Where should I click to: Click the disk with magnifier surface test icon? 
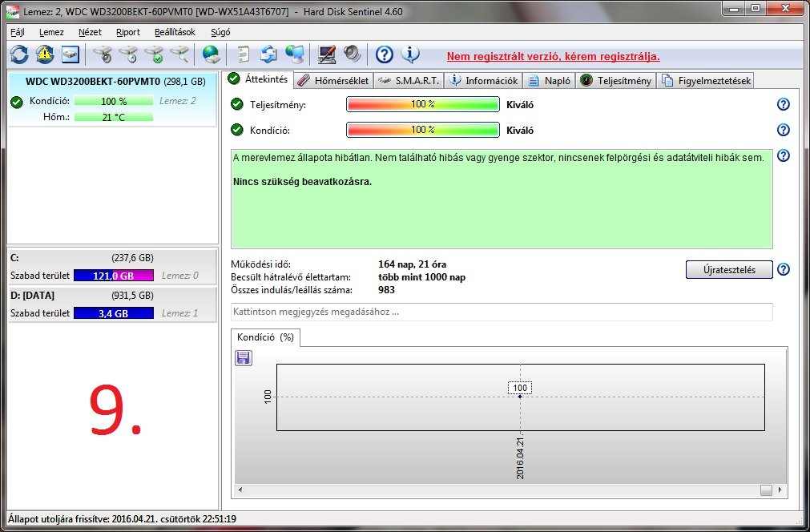[180, 54]
